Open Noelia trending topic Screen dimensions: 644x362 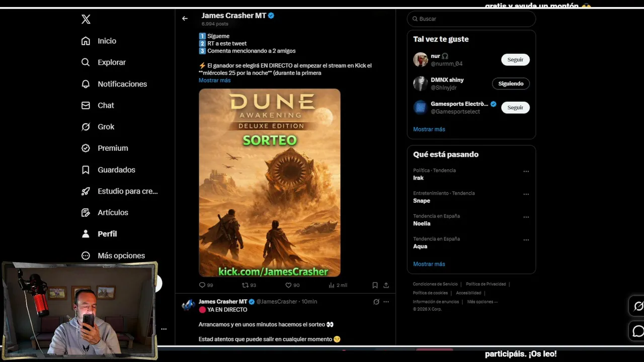[x=422, y=224]
